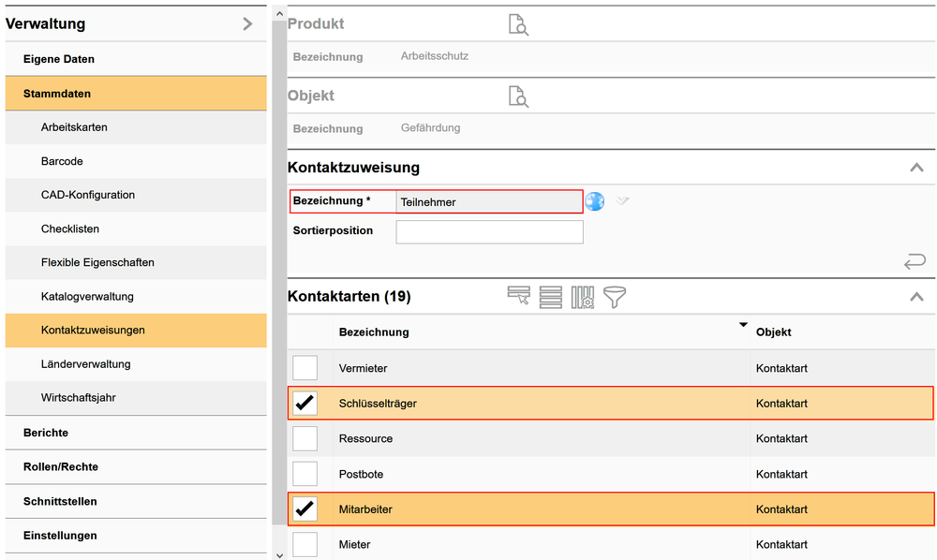Click the return arrow icon in Kontaktzuweisung

915,262
